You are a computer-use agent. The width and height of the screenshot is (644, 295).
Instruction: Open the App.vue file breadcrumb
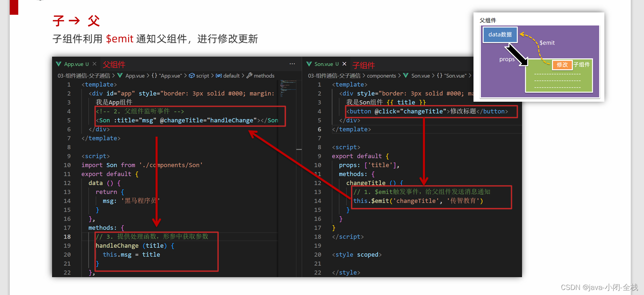135,76
